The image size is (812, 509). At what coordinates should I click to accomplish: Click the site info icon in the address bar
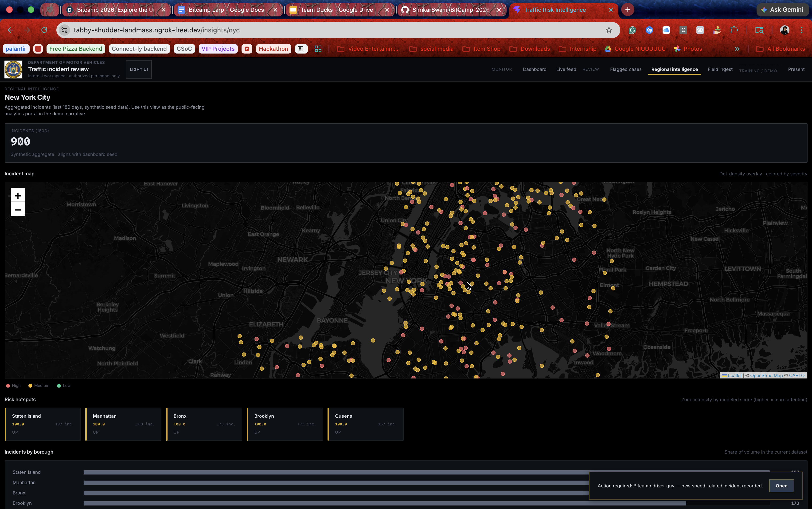pyautogui.click(x=65, y=30)
